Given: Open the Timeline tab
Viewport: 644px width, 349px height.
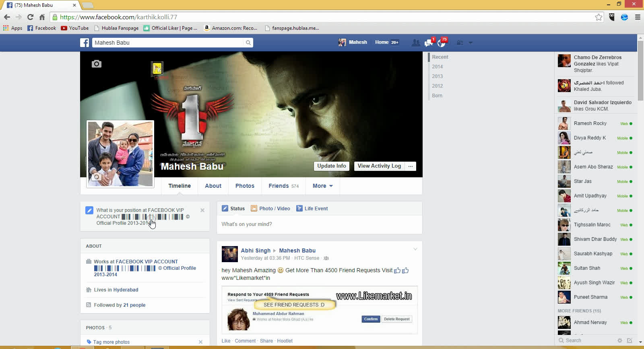Looking at the screenshot, I should coord(180,186).
